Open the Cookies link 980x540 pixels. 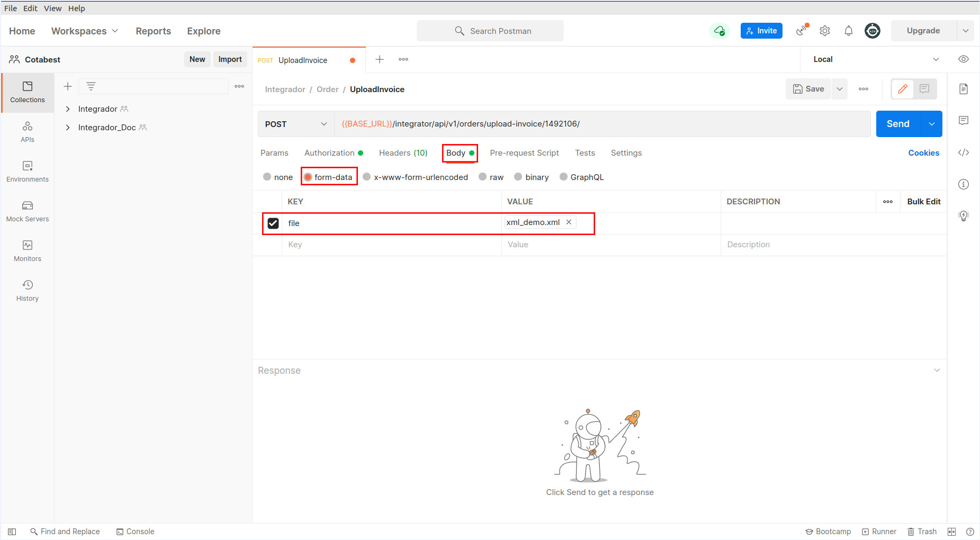tap(923, 153)
